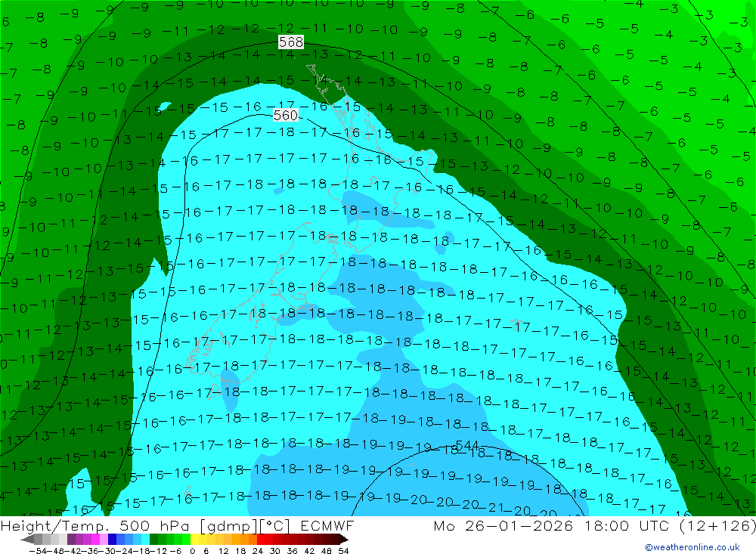The height and width of the screenshot is (554, 756).
Task: Click the dark green swatch above -12 on the scale
Action: (153, 540)
